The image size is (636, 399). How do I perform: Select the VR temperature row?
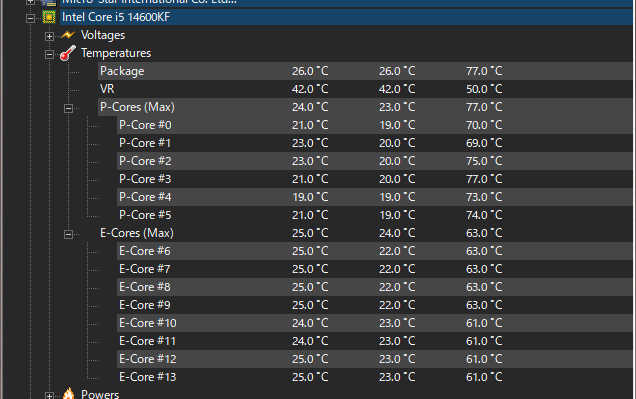(365, 89)
